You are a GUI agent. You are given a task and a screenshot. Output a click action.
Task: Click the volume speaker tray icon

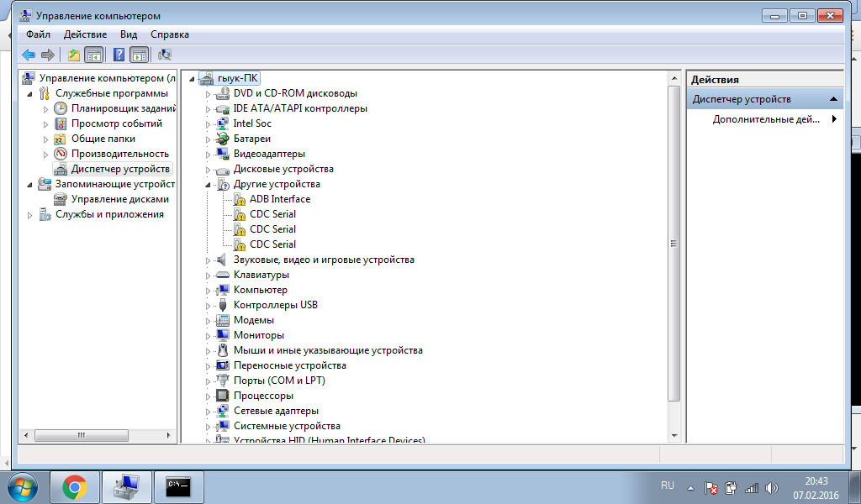click(x=772, y=487)
